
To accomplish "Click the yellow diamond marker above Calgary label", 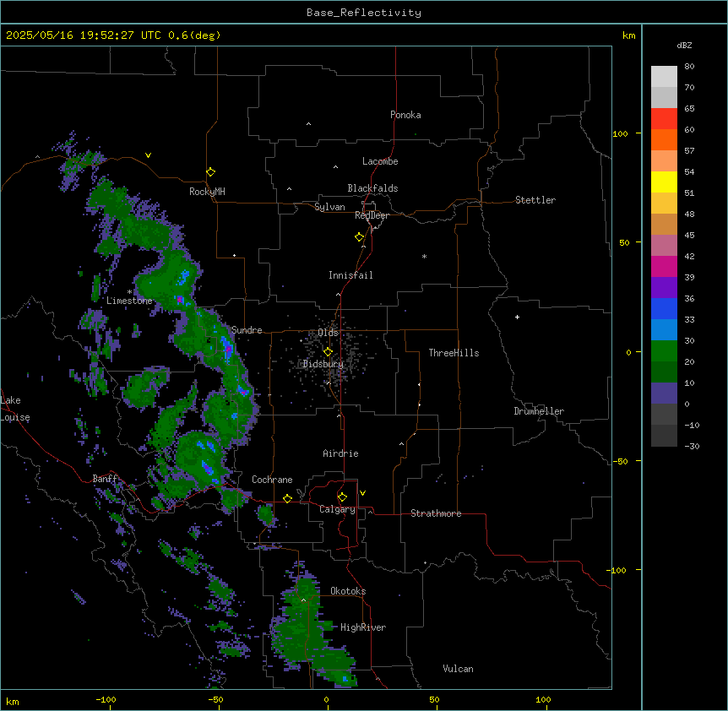I will 342,497.
